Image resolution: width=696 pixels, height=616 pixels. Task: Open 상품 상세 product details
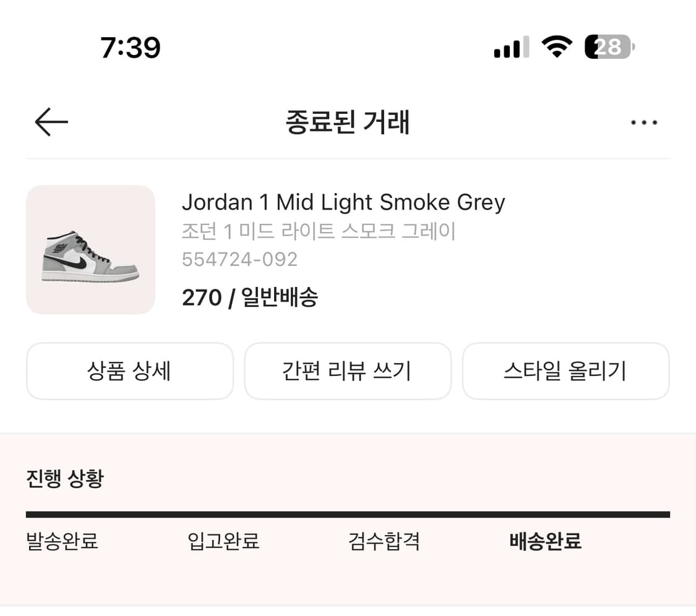tap(130, 371)
